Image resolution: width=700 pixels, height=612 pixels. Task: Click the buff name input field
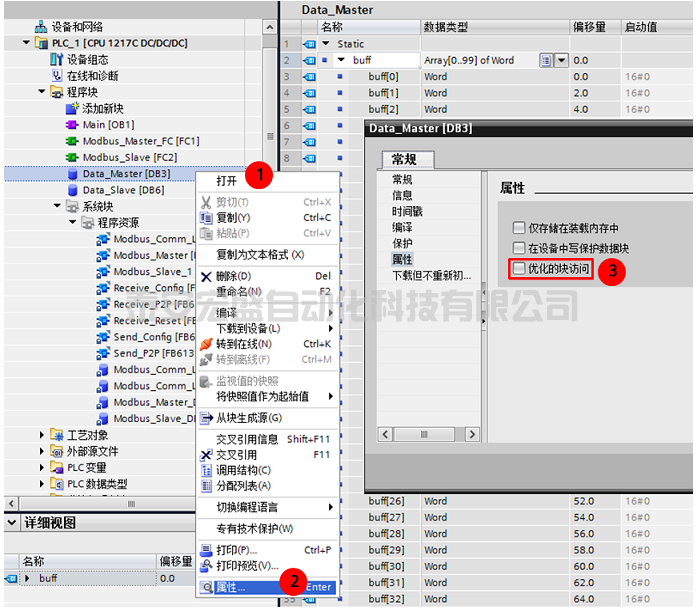380,61
